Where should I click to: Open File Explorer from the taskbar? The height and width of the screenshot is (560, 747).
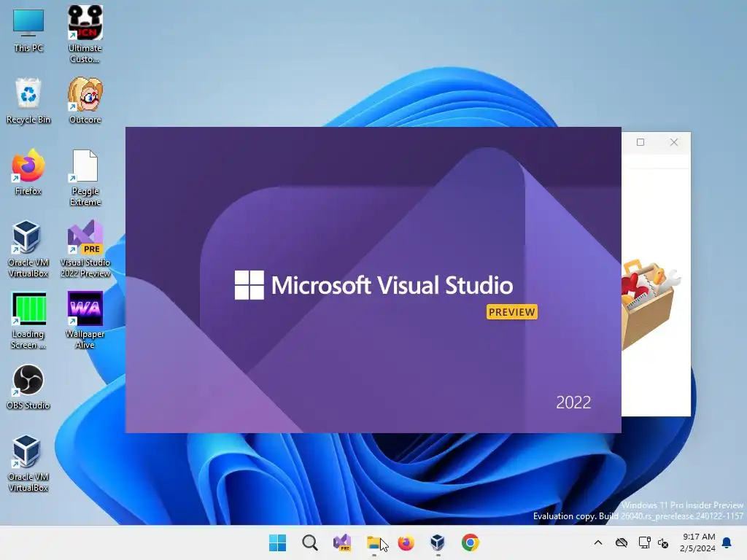[374, 542]
